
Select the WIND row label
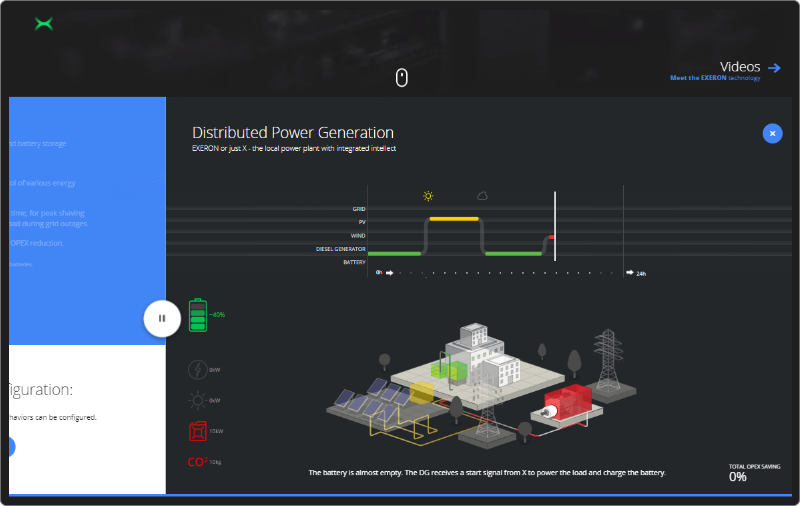(x=358, y=236)
